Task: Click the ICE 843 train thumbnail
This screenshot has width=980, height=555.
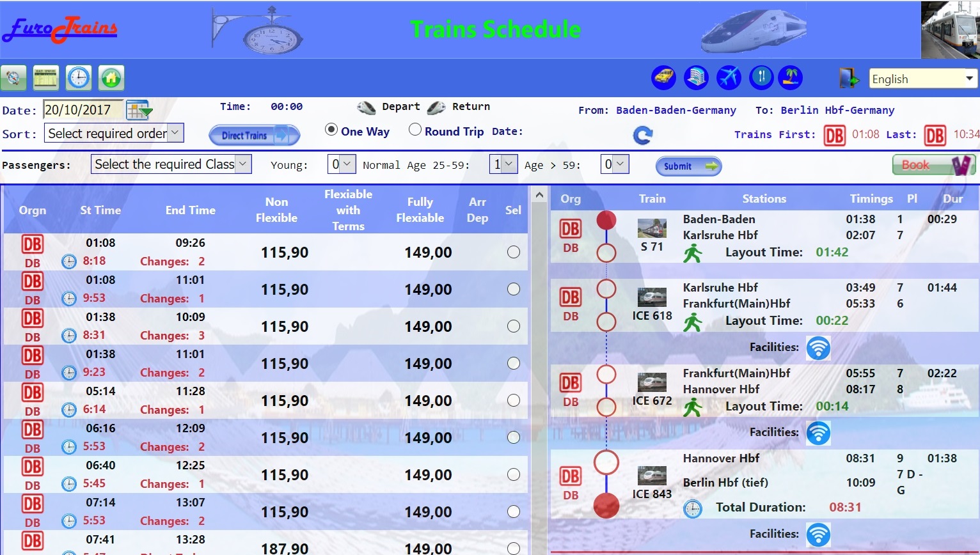Action: coord(652,476)
